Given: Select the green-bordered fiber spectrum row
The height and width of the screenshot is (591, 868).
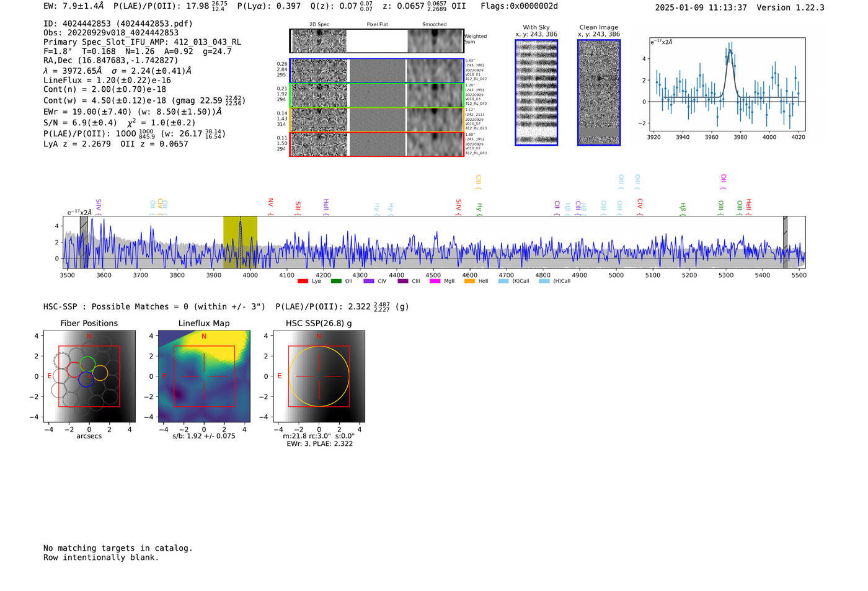Looking at the screenshot, I should (377, 96).
